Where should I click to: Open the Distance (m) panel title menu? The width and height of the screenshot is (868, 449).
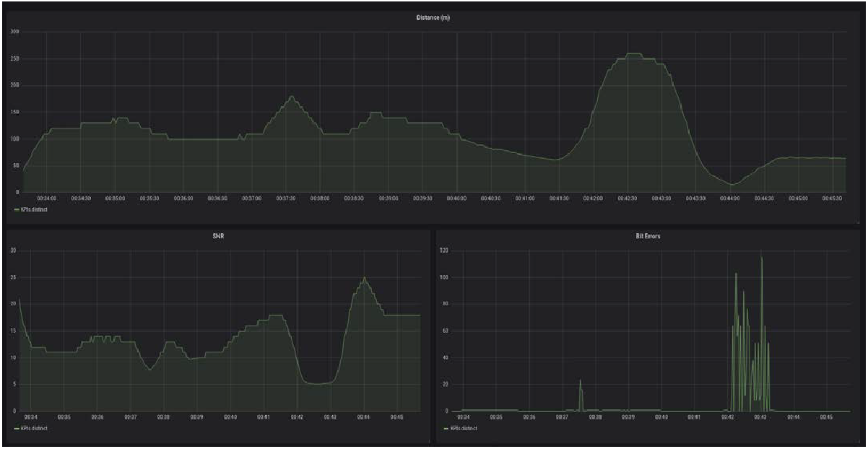pos(433,17)
